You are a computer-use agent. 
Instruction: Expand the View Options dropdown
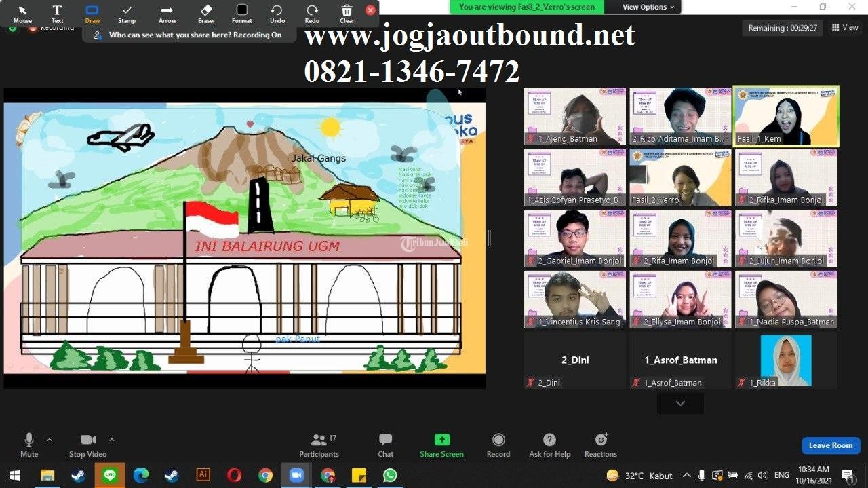648,7
